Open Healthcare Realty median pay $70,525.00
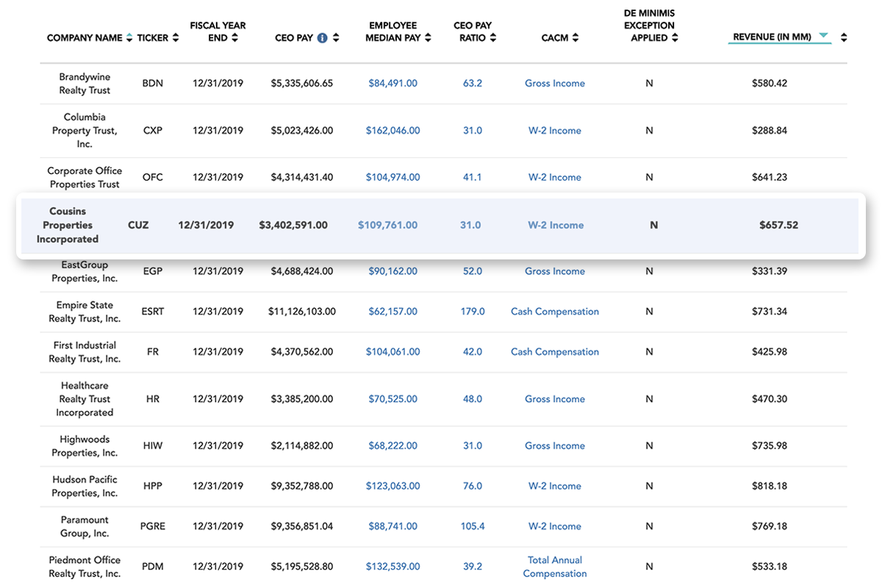Image resolution: width=882 pixels, height=588 pixels. (x=392, y=399)
